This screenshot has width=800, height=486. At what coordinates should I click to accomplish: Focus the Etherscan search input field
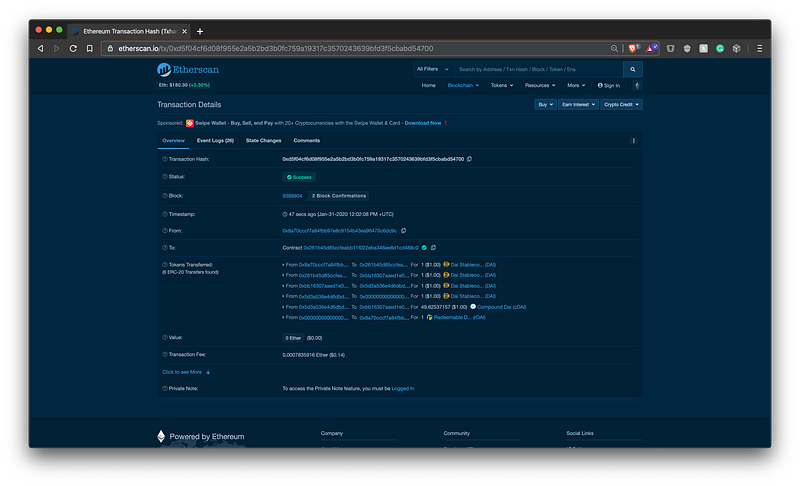coord(538,69)
